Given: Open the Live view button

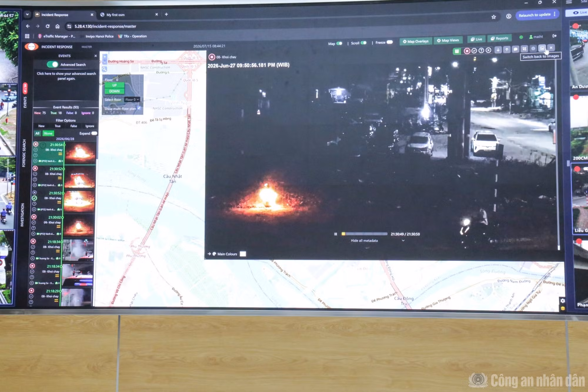Looking at the screenshot, I should click(476, 39).
